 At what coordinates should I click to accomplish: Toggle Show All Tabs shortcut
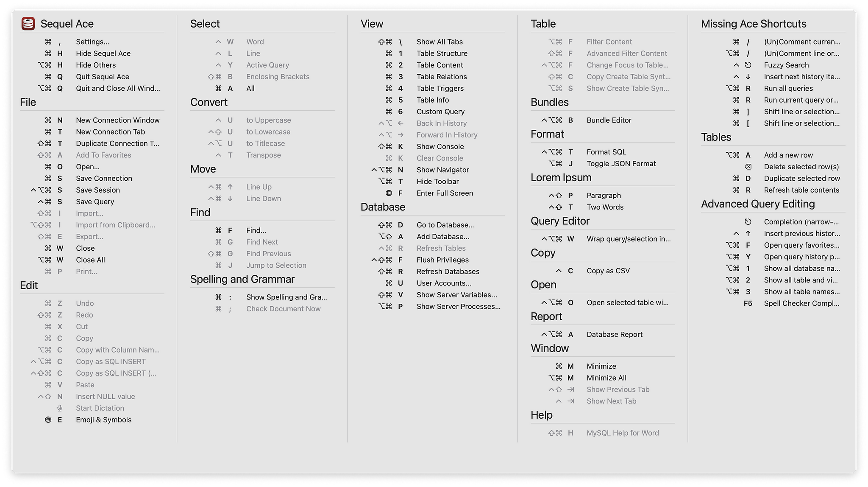pyautogui.click(x=440, y=41)
